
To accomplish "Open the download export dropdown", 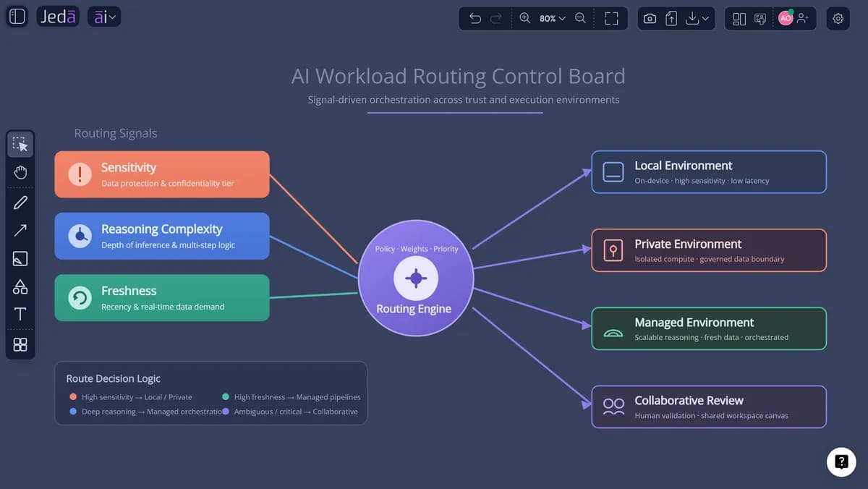I will click(x=698, y=19).
